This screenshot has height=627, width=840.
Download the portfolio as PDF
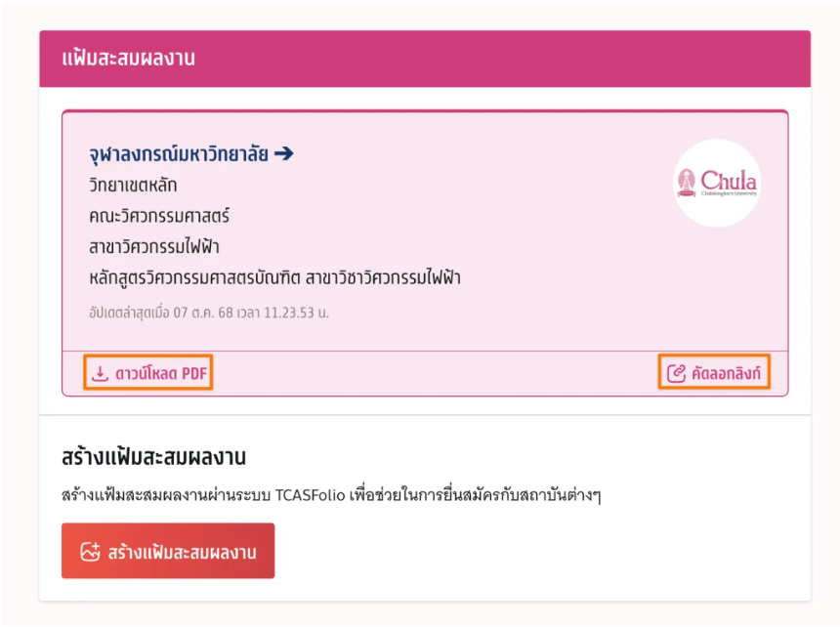pos(147,372)
